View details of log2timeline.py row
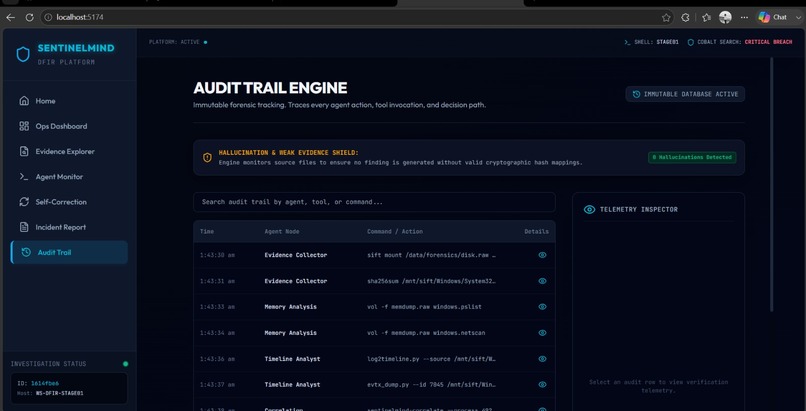This screenshot has height=411, width=806. [x=542, y=359]
